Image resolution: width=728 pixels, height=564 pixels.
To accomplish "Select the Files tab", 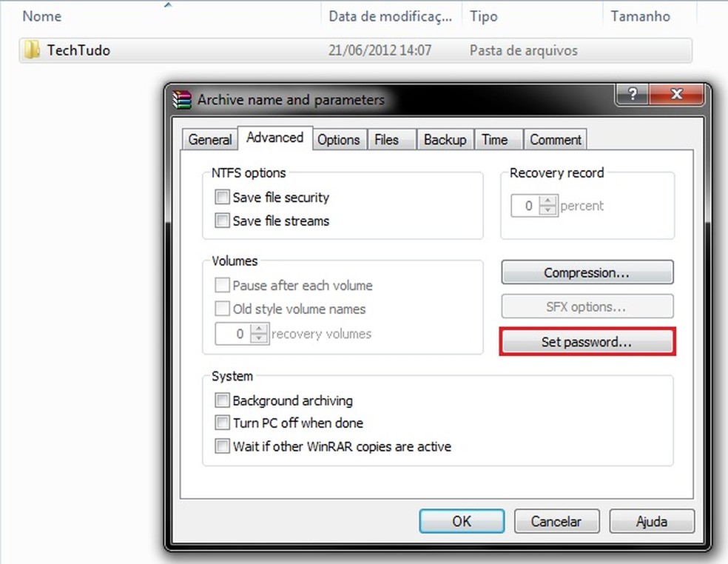I will coord(386,139).
